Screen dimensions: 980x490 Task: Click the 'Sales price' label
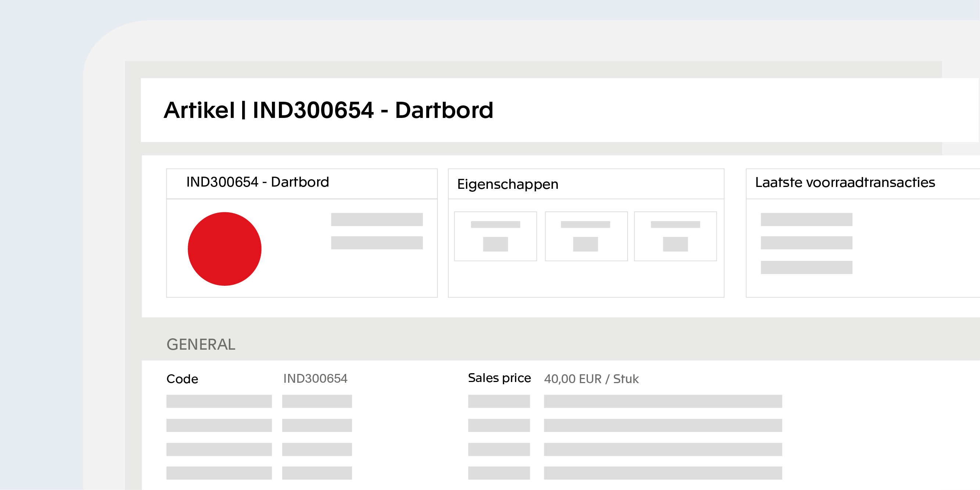coord(499,378)
